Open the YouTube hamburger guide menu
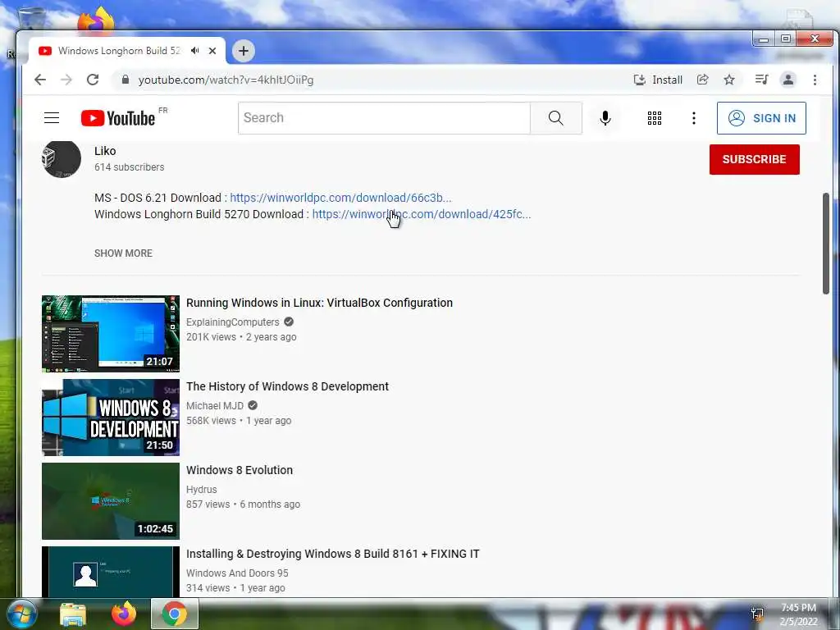 pos(52,118)
